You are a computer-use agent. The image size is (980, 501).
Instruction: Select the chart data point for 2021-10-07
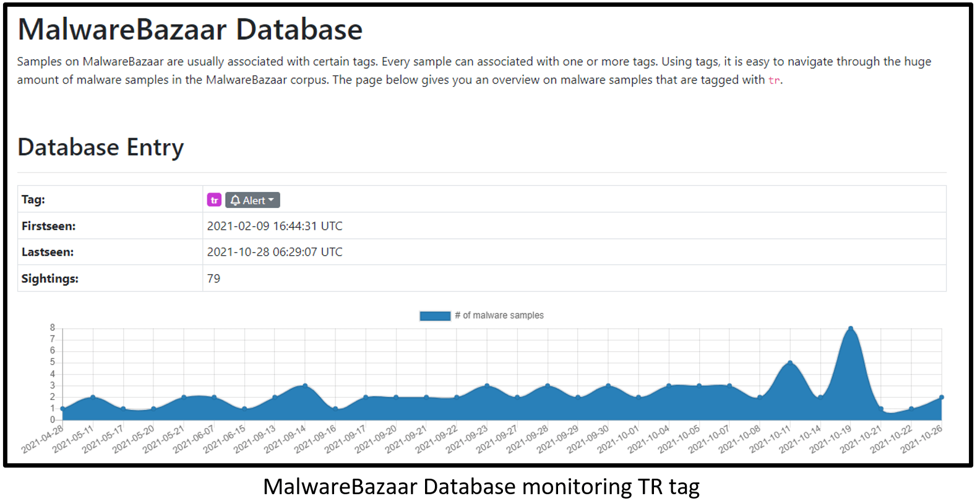coord(729,386)
